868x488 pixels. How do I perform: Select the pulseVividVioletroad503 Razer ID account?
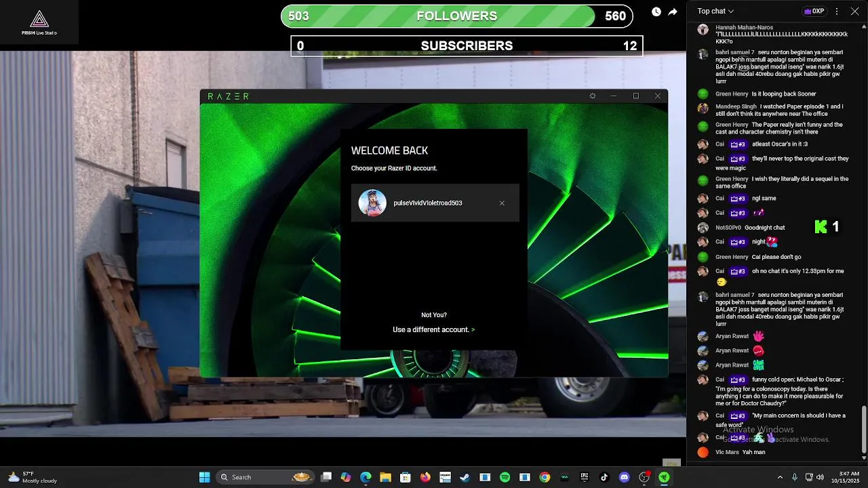coord(435,203)
